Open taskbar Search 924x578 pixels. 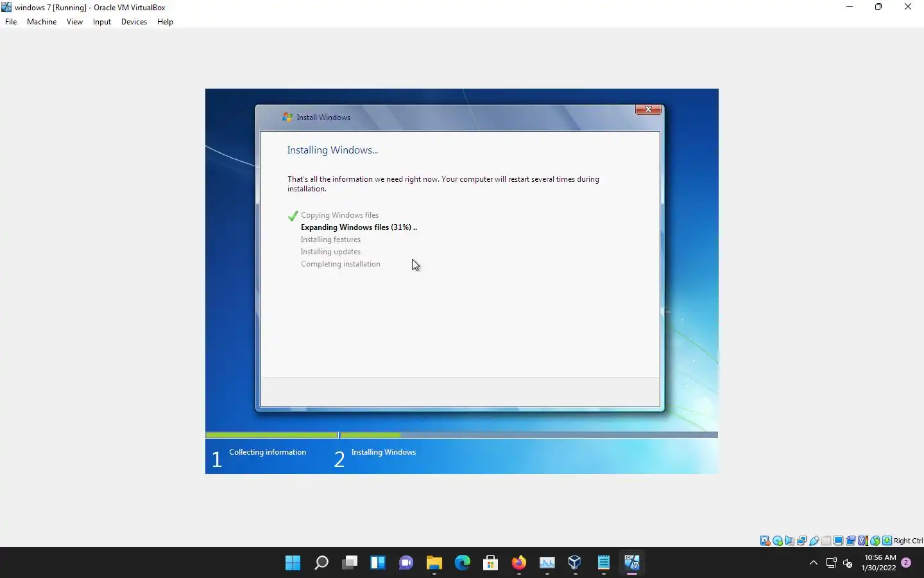coord(321,563)
